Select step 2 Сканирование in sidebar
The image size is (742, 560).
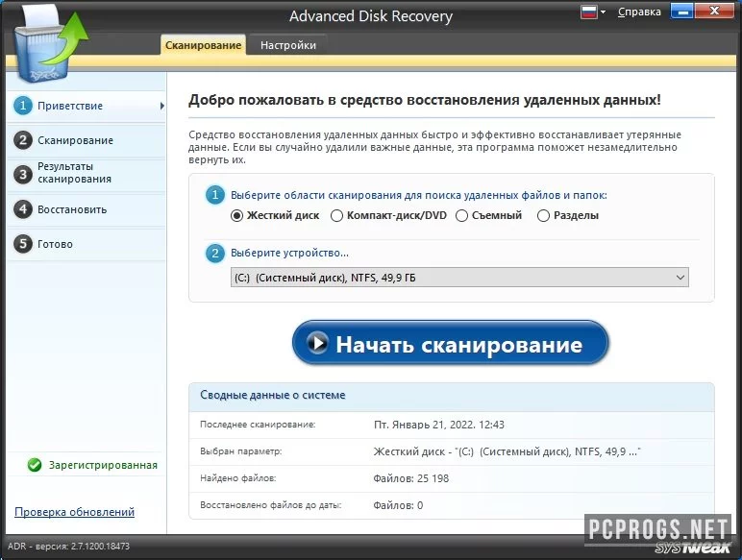87,140
